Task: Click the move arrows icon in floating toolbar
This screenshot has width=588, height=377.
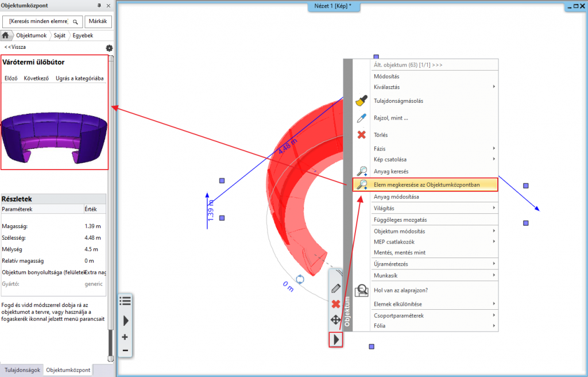Action: pyautogui.click(x=336, y=320)
